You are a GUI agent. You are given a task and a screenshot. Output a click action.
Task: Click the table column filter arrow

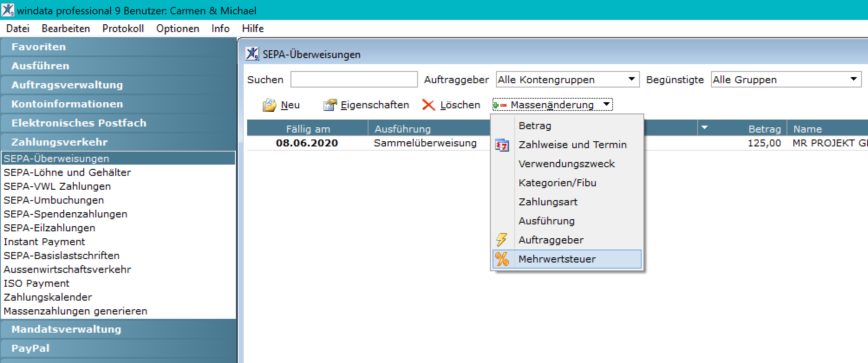tap(705, 128)
